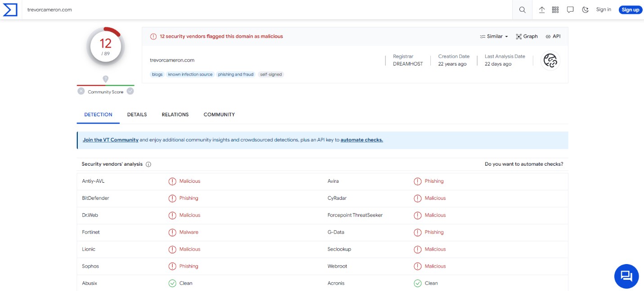Click the domain category globe icon
This screenshot has width=644, height=291.
[550, 60]
